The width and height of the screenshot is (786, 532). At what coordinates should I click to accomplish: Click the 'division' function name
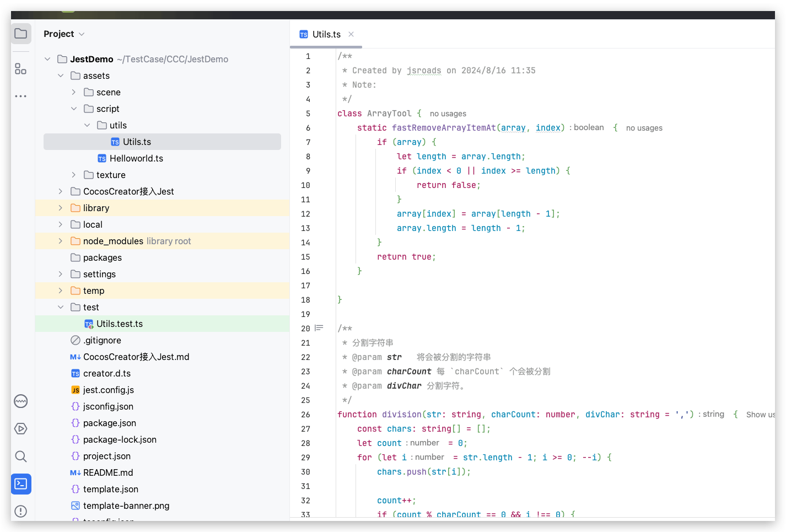pos(402,415)
